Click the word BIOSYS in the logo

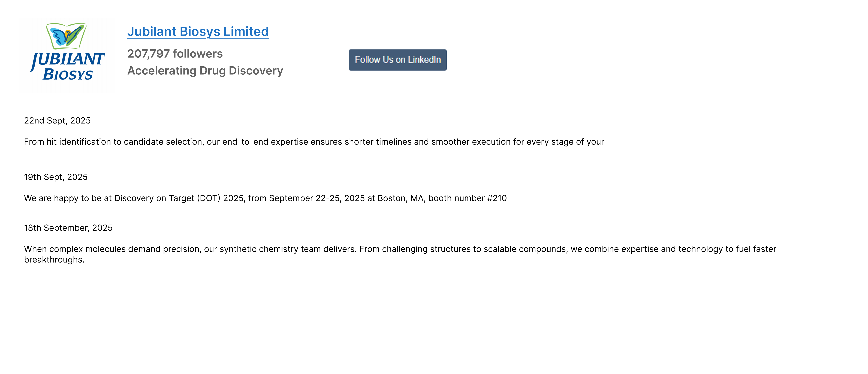tap(68, 74)
